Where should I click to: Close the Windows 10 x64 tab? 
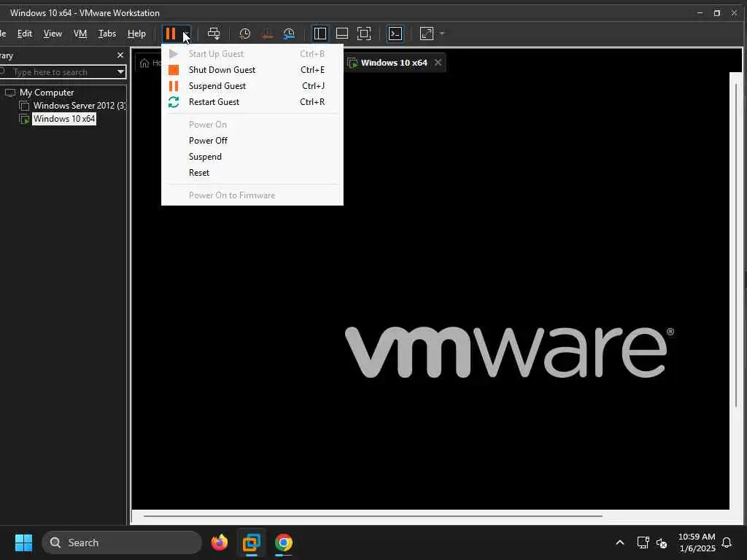pos(438,63)
